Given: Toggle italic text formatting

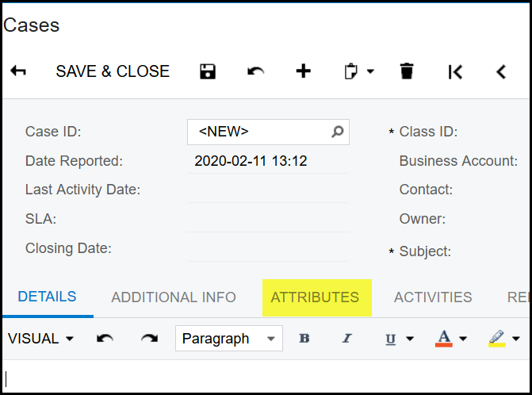Looking at the screenshot, I should point(346,339).
